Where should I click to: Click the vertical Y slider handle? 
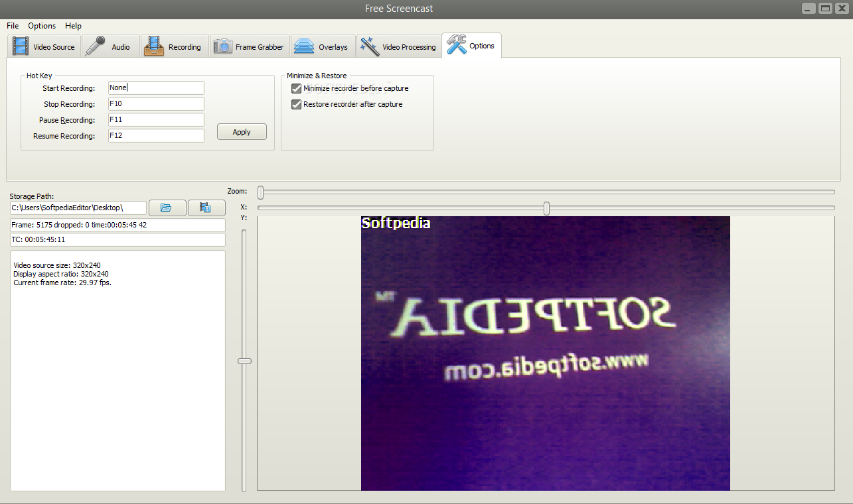tap(245, 361)
